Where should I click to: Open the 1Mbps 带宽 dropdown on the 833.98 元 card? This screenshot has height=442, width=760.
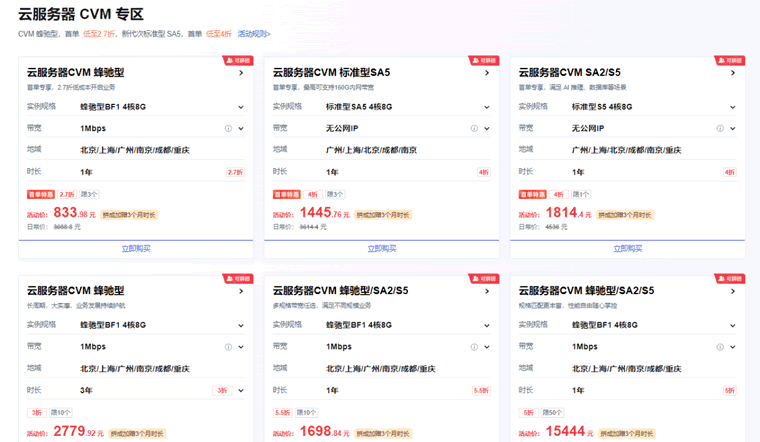click(x=241, y=128)
